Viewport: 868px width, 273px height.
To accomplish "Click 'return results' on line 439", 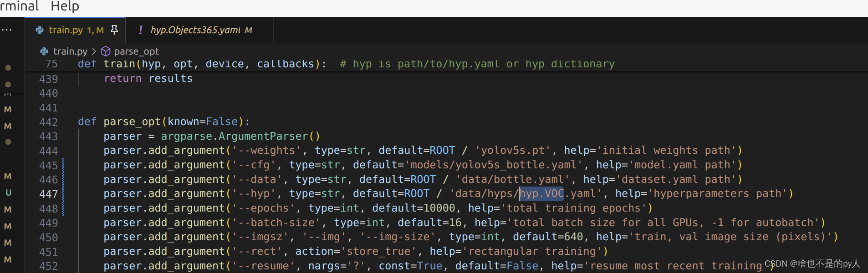I will (148, 79).
